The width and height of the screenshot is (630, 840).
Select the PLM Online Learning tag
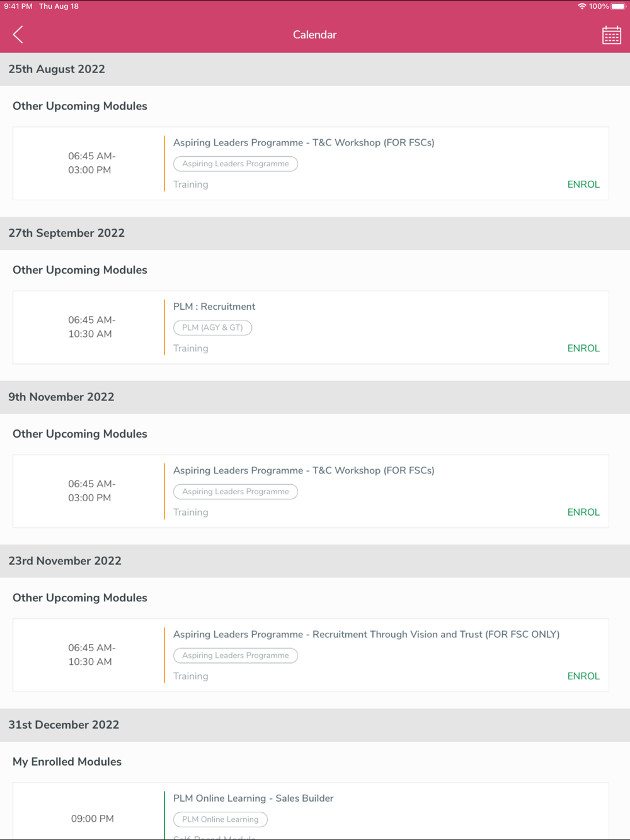pyautogui.click(x=220, y=819)
